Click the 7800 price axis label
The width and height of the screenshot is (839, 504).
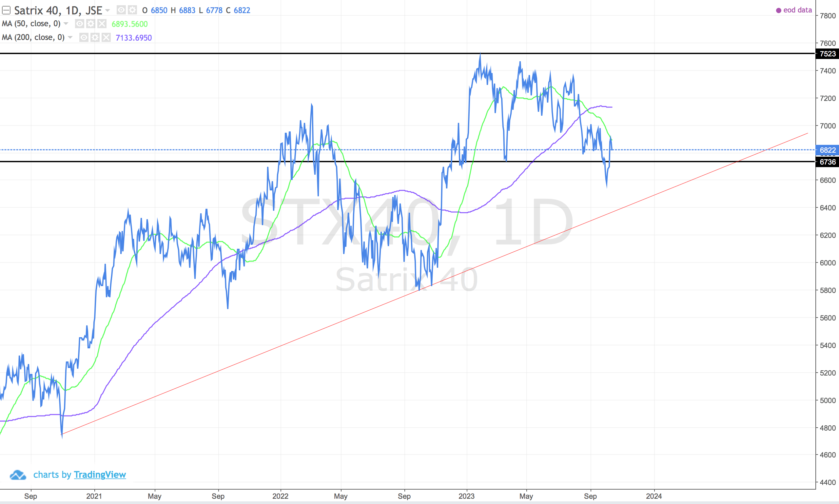coord(828,16)
